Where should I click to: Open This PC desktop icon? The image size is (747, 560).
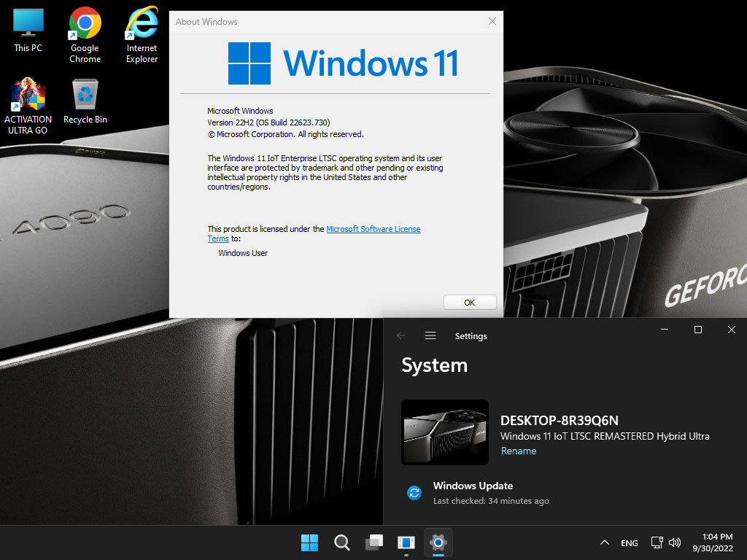click(x=28, y=30)
